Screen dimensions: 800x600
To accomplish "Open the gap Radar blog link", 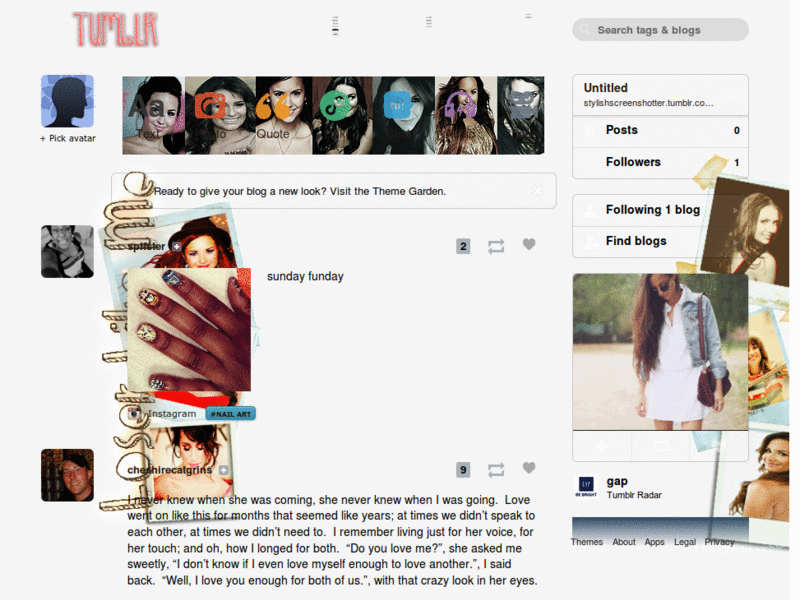I will click(617, 481).
